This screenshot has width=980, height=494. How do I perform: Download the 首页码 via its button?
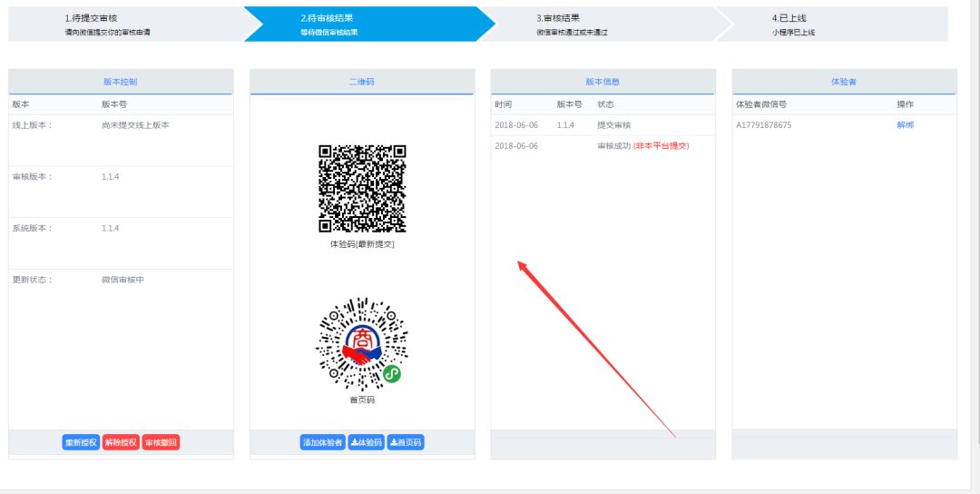coord(406,443)
